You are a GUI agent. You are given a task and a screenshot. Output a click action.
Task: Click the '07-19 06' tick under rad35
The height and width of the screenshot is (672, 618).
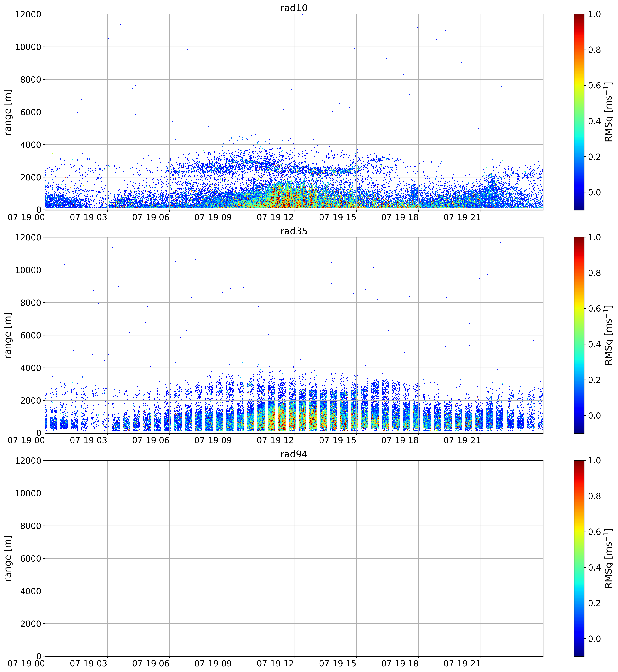151,440
